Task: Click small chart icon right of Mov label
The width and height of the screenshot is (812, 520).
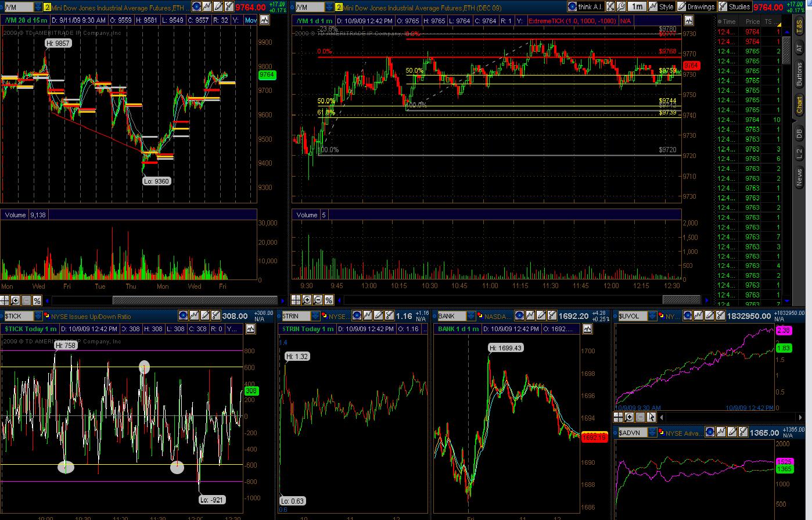Action: (264, 20)
